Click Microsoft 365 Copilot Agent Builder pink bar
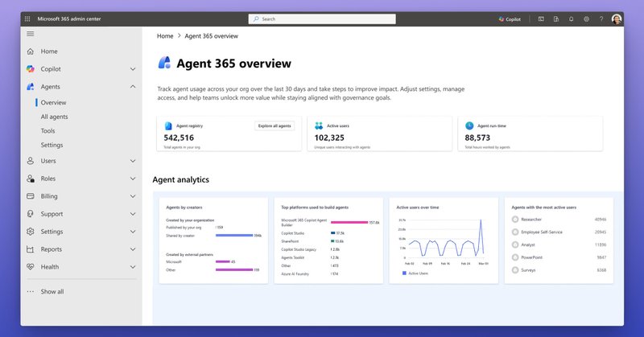Viewport: 644px width, 337px height. (349, 223)
